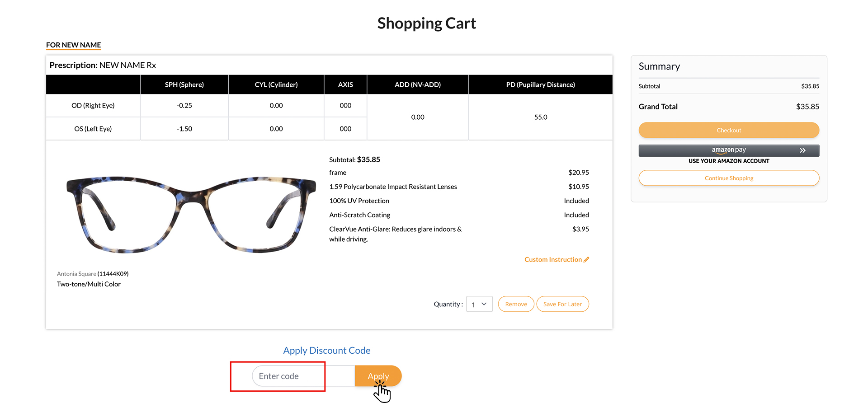Remove the glasses from cart

tap(516, 304)
